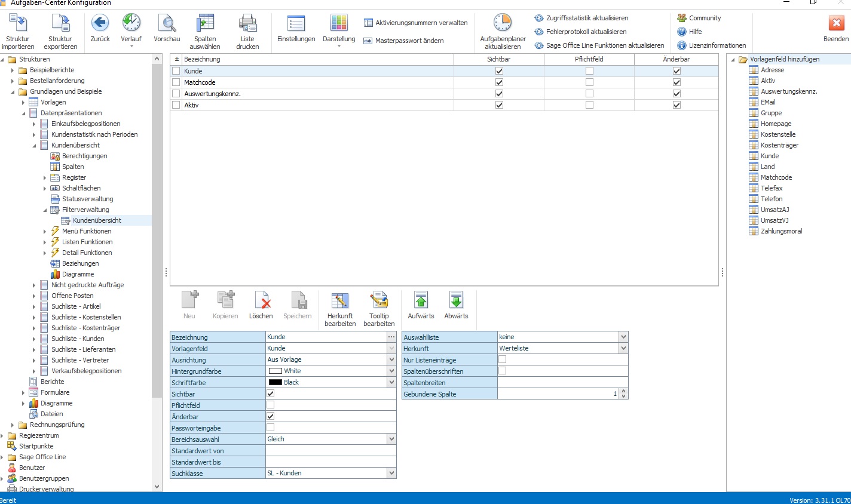The height and width of the screenshot is (504, 851).
Task: Open the Aufgabenplaner aktualisieren clock icon
Action: click(503, 23)
